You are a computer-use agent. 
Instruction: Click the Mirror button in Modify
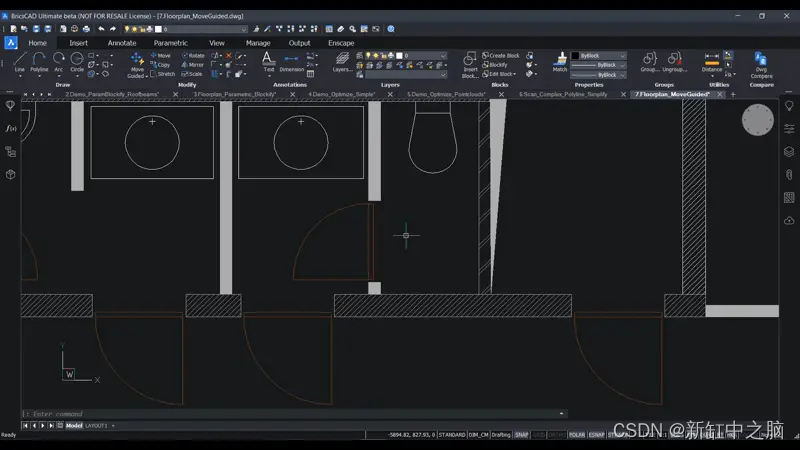[x=193, y=65]
